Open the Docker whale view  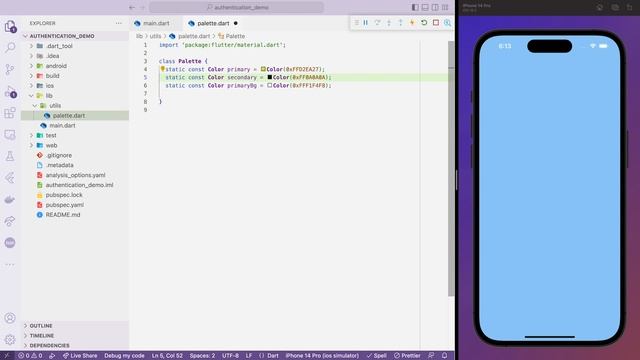pos(10,200)
